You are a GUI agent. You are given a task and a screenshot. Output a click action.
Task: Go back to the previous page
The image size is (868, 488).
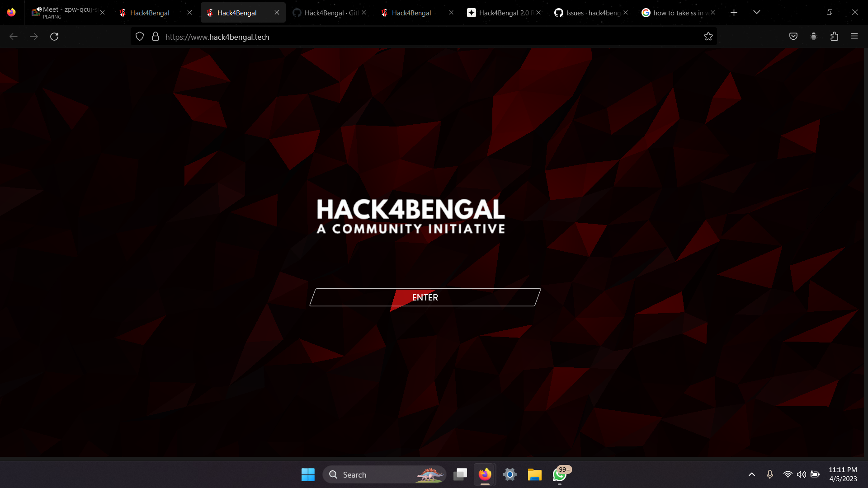pyautogui.click(x=14, y=37)
